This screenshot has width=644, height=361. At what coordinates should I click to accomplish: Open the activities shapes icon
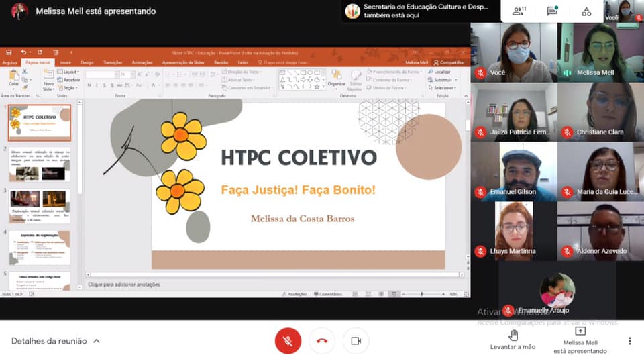coord(586,11)
